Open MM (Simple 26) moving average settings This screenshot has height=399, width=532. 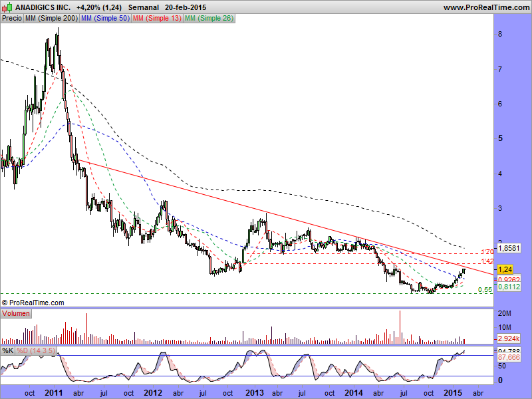click(209, 19)
